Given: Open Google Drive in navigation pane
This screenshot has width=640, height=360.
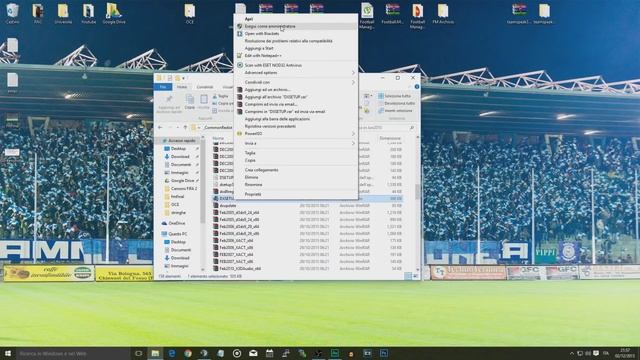Looking at the screenshot, I should pyautogui.click(x=182, y=180).
